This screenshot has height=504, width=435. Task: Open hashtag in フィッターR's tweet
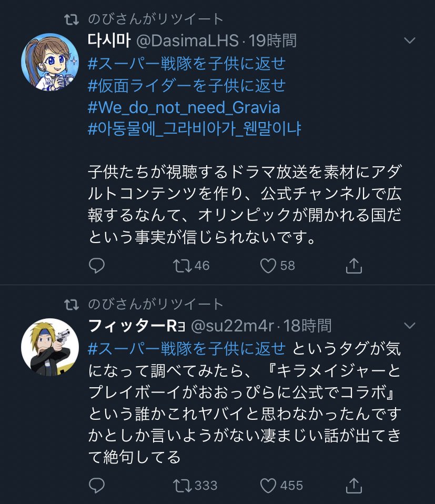coord(187,349)
